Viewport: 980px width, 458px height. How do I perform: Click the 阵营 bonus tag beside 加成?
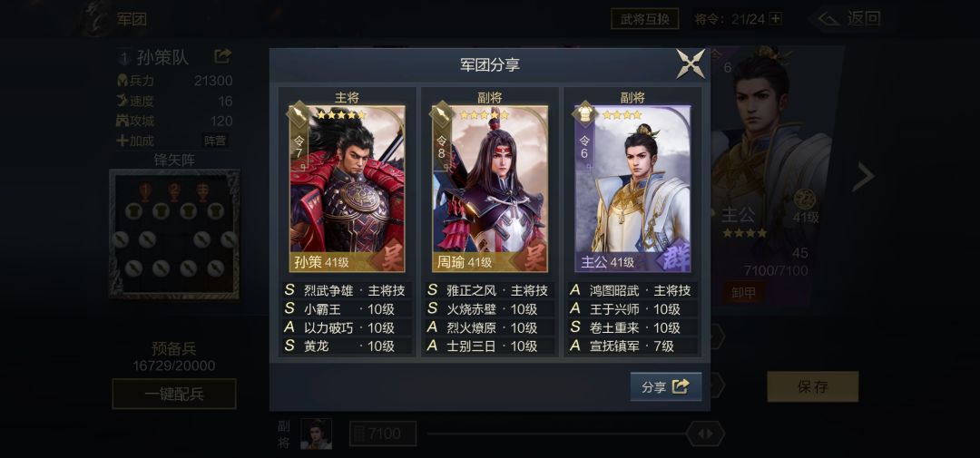214,141
